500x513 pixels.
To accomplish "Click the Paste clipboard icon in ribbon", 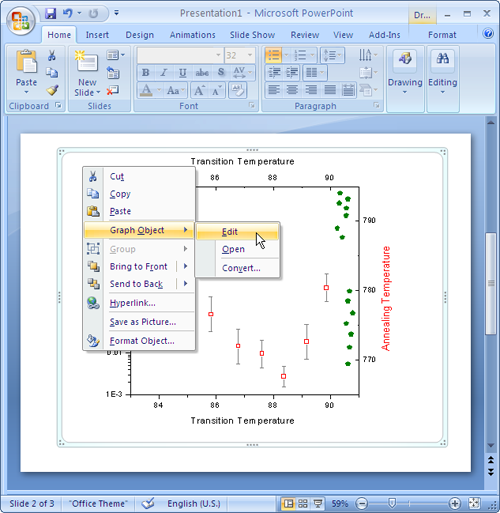I will click(26, 61).
